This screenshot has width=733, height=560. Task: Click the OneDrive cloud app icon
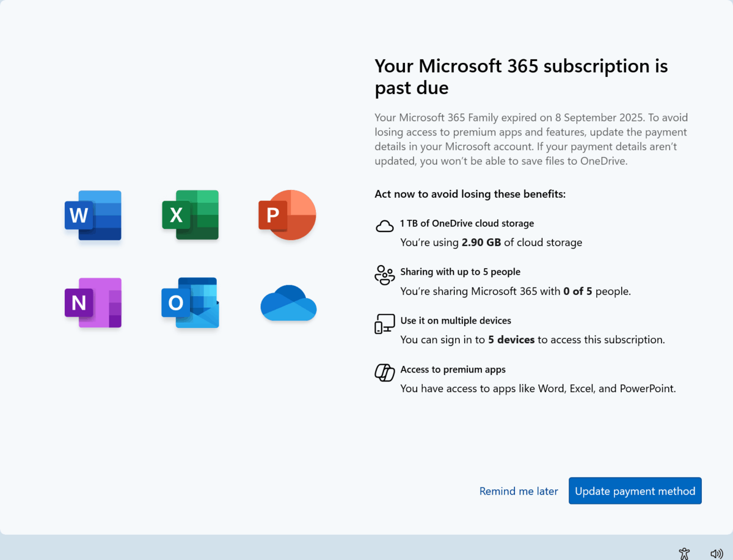288,303
